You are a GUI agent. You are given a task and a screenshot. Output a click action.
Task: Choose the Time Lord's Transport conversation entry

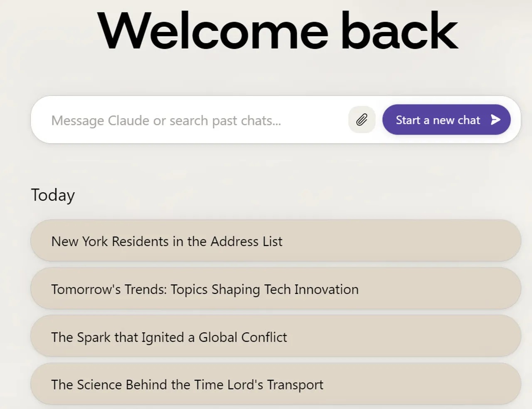[276, 384]
